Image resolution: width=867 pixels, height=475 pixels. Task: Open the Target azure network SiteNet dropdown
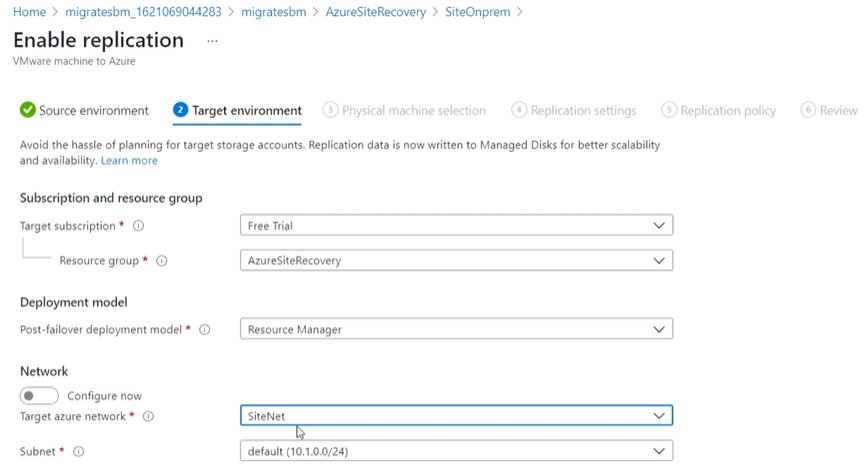point(456,416)
